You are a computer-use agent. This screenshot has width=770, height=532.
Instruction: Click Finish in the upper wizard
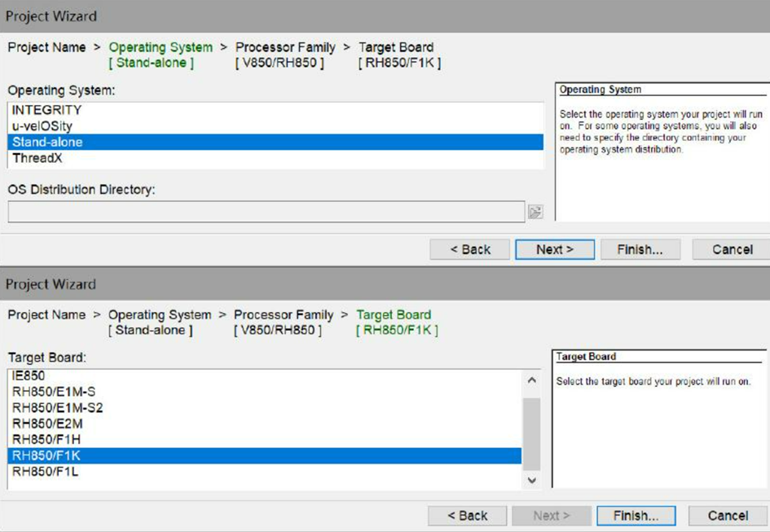pos(640,249)
